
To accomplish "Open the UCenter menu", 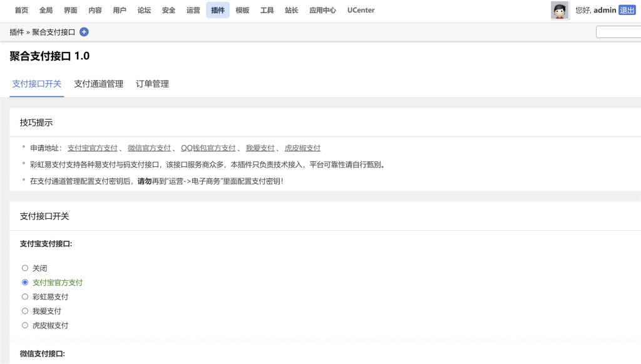I will pyautogui.click(x=361, y=10).
